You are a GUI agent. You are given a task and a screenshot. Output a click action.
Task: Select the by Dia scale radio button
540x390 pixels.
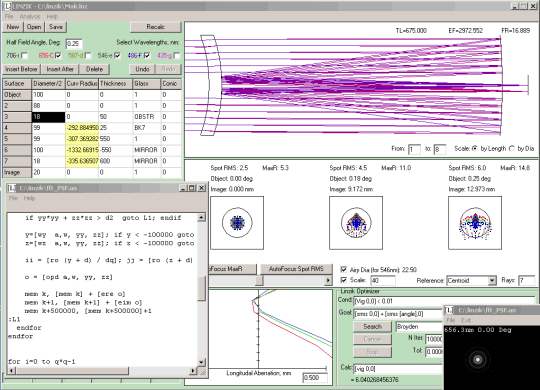tap(511, 148)
